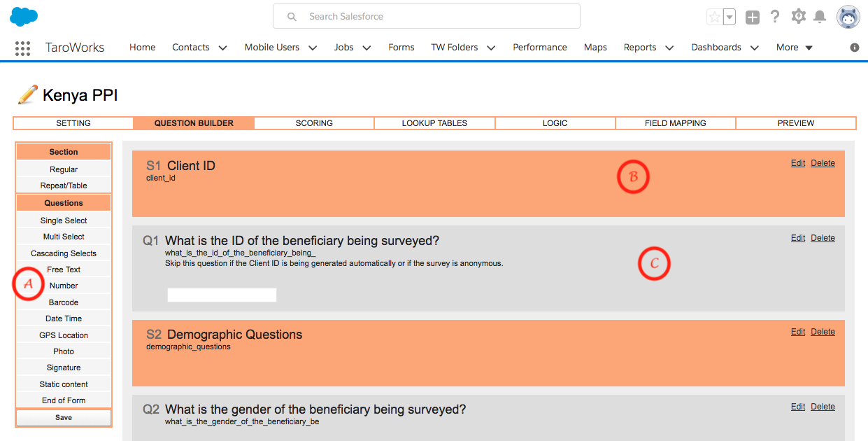
Task: Expand the Mobile Users dropdown chevron
Action: (x=312, y=48)
